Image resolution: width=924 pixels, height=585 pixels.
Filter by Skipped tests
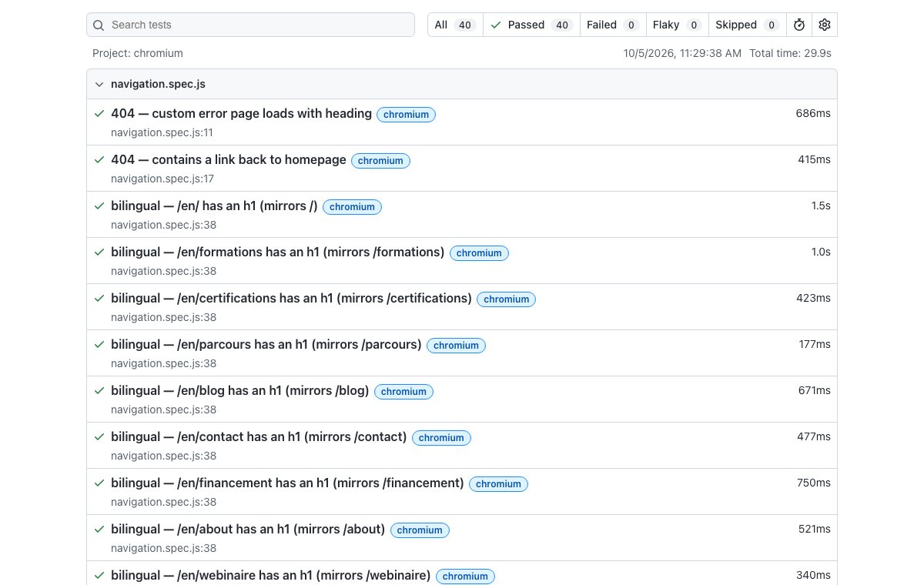coord(747,25)
